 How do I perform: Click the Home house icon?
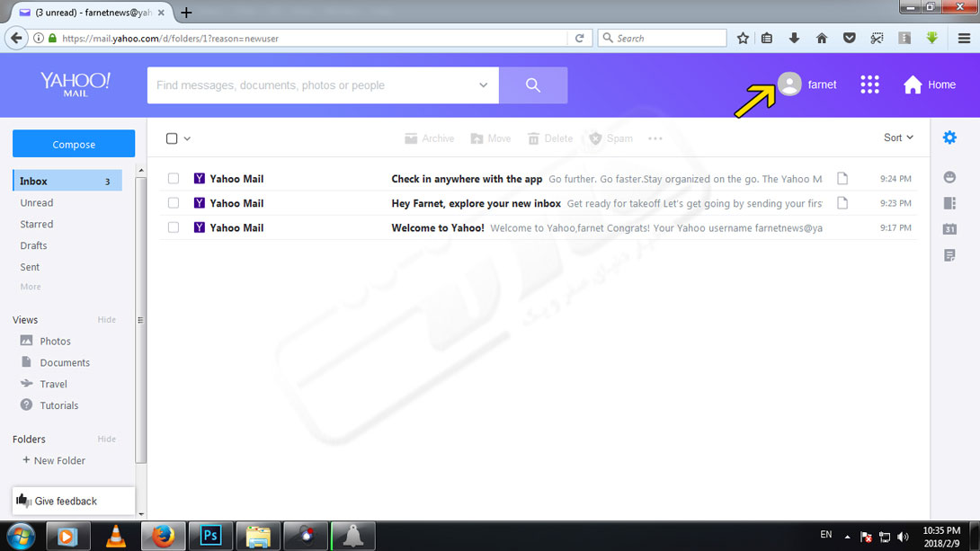[x=913, y=84]
